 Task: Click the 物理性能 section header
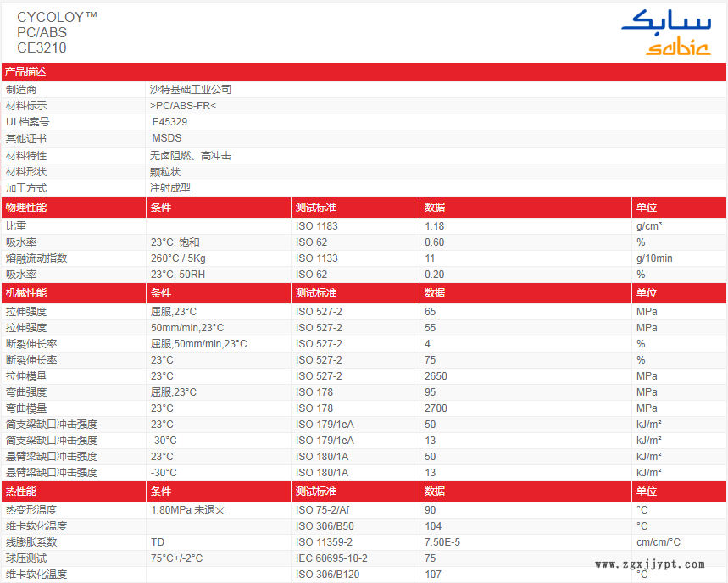(x=26, y=208)
